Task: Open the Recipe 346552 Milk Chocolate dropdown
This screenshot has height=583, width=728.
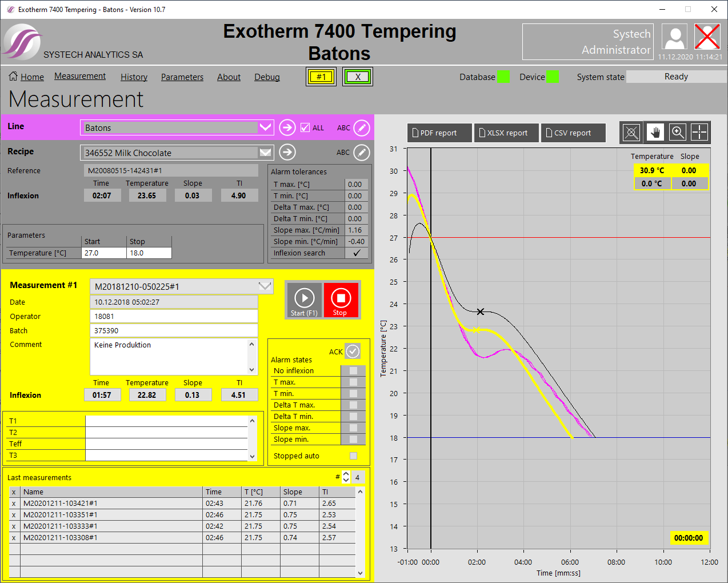Action: (266, 152)
